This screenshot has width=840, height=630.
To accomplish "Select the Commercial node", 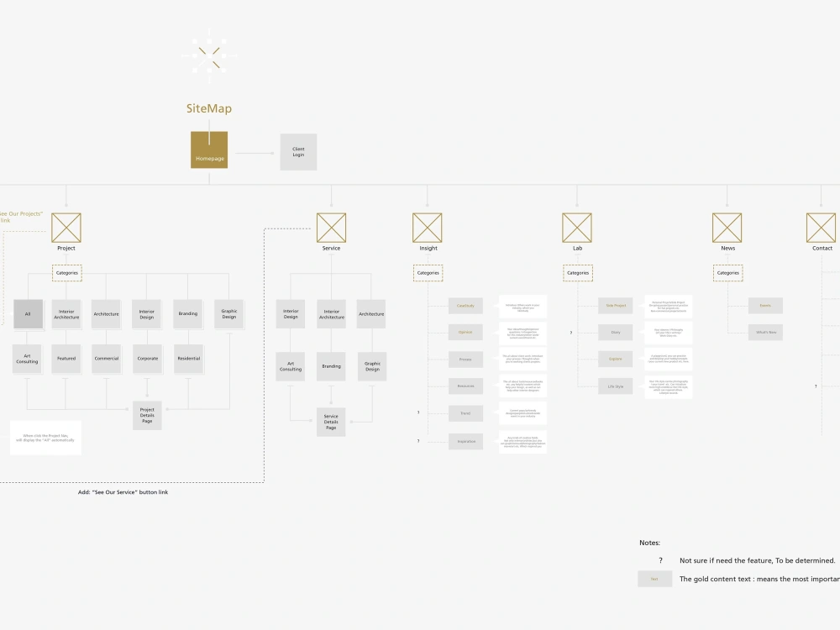I will pos(107,359).
